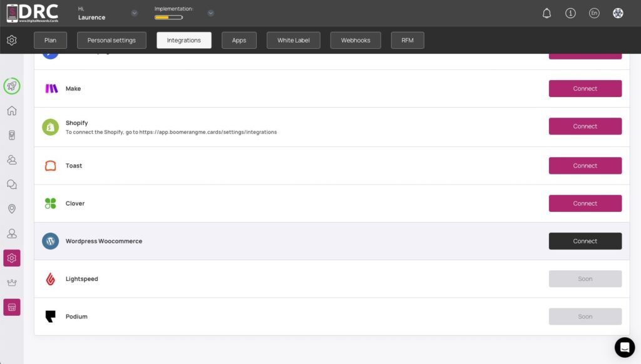Open the RFM tab
The width and height of the screenshot is (641, 364).
(x=408, y=40)
